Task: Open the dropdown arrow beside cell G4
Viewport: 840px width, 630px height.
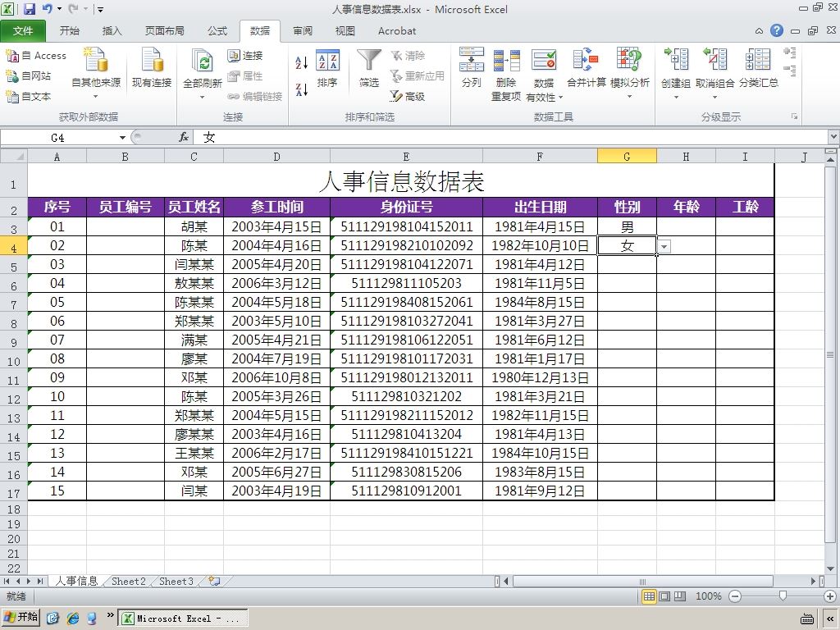Action: click(664, 246)
